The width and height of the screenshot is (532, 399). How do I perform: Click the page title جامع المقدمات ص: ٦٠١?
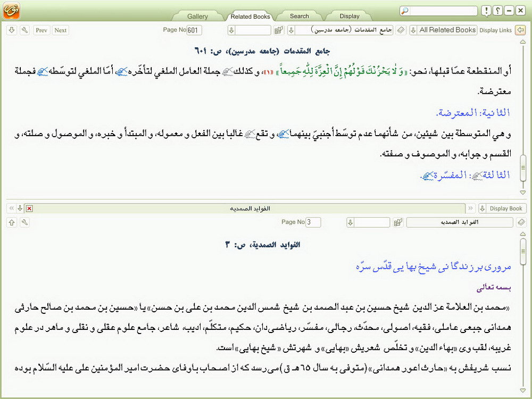coord(262,51)
